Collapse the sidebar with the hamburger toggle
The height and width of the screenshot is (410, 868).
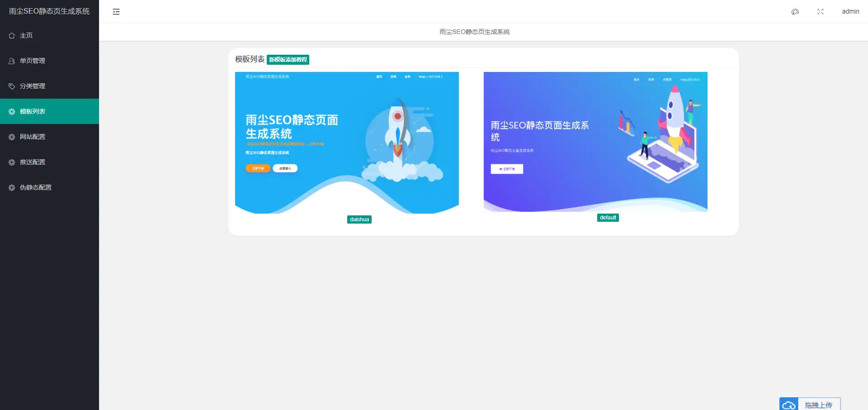(116, 11)
